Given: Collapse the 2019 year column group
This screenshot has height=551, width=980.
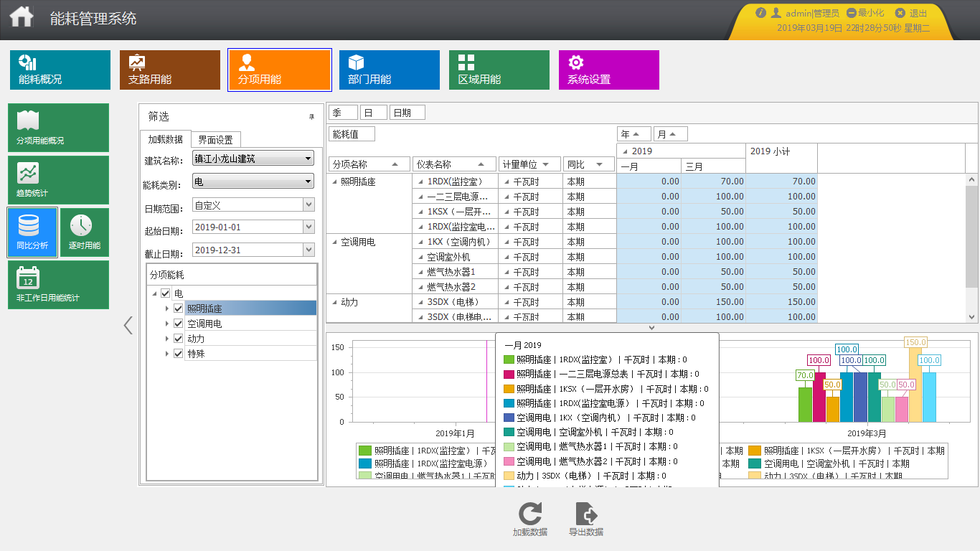Looking at the screenshot, I should 625,151.
